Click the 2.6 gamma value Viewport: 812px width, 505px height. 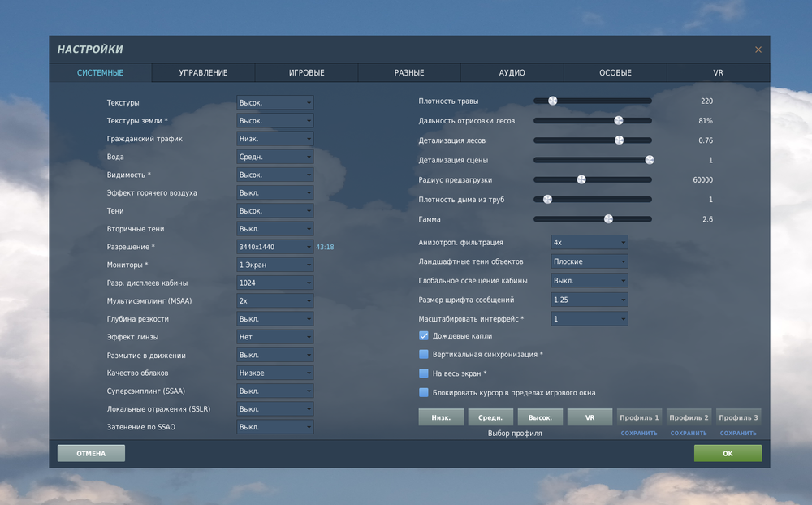pos(707,219)
